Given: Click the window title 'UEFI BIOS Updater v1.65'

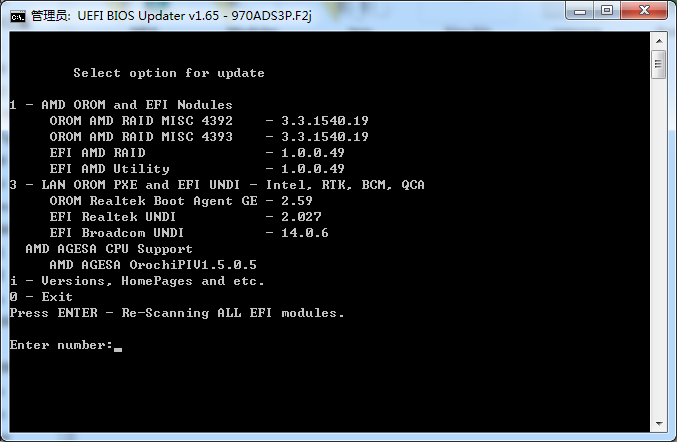Looking at the screenshot, I should pos(149,16).
